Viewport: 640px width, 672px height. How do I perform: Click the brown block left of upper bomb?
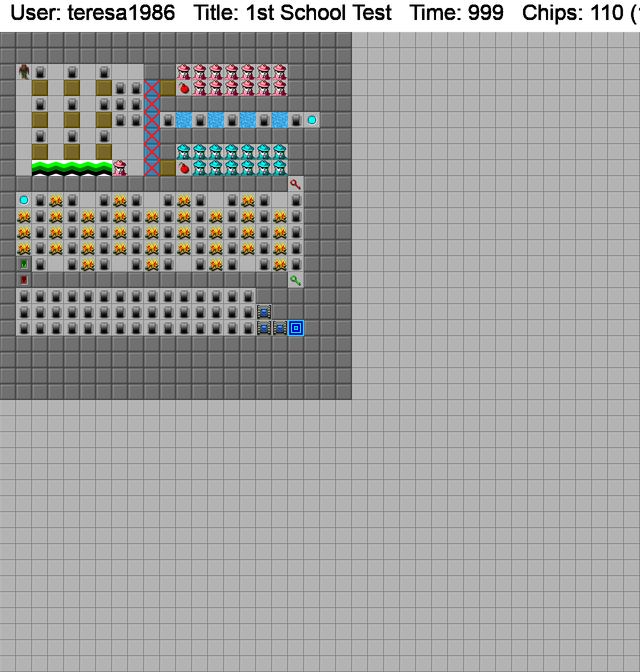pos(168,88)
